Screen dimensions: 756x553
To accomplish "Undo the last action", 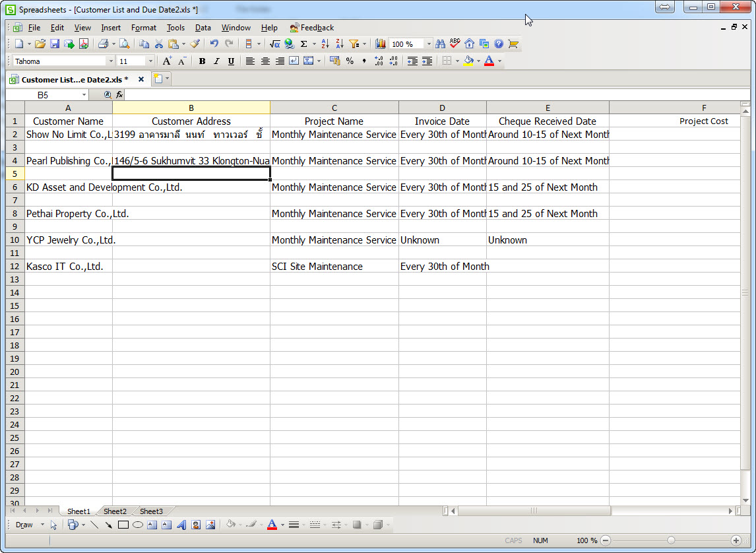I will click(214, 44).
